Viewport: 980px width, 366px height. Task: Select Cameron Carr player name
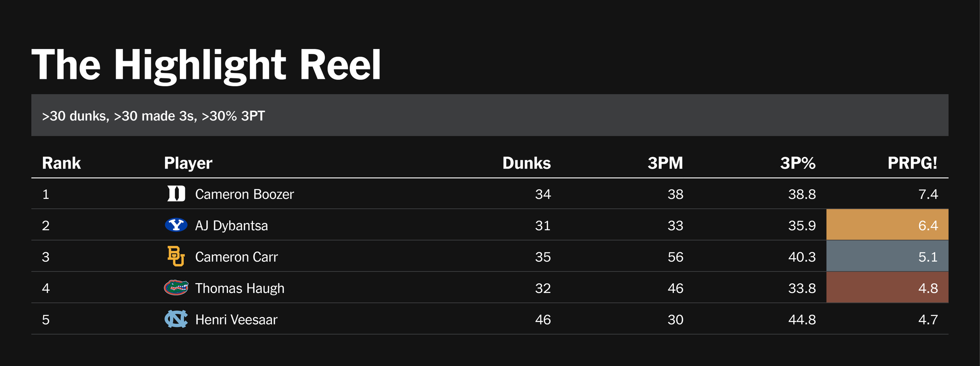(236, 257)
